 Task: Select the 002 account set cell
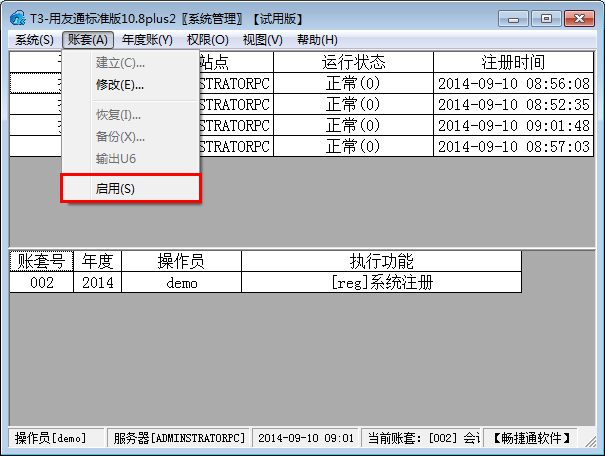[41, 282]
